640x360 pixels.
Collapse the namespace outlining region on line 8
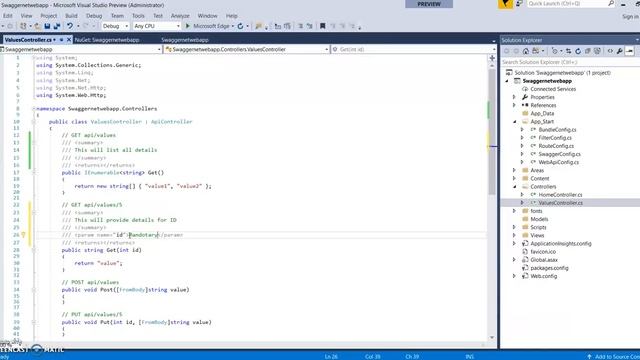point(34,109)
